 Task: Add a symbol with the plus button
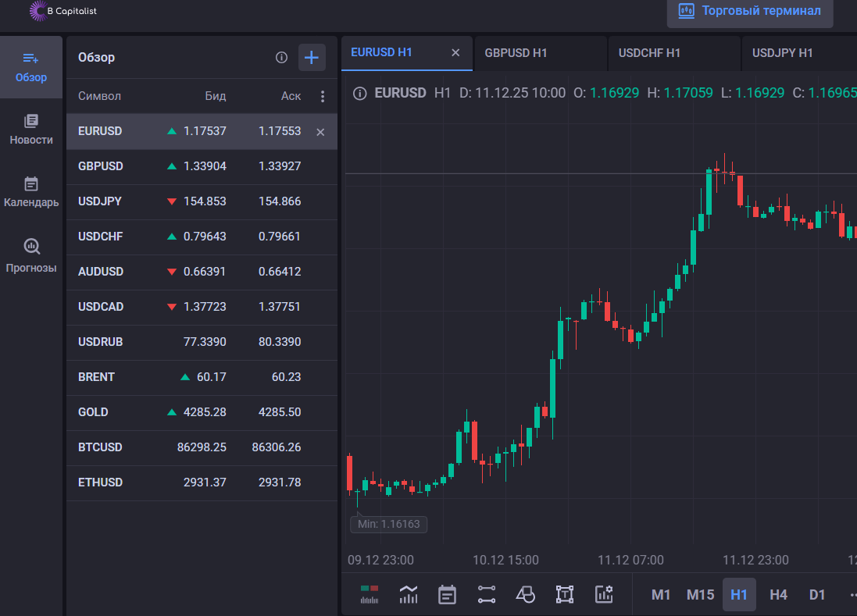(312, 57)
